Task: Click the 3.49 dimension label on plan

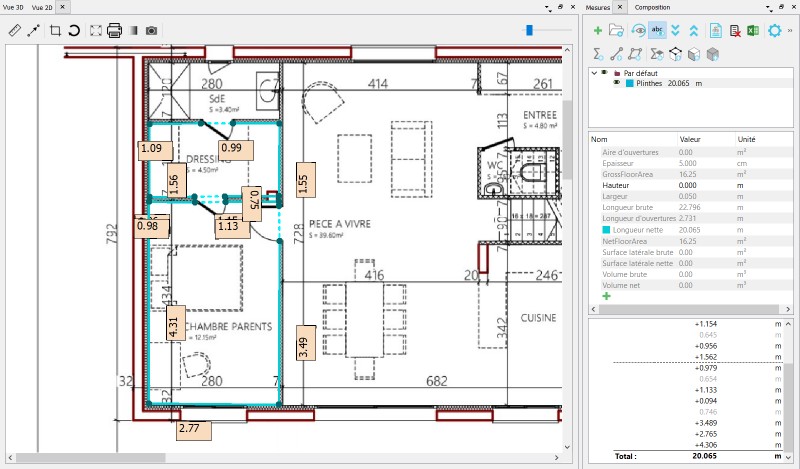Action: [305, 343]
